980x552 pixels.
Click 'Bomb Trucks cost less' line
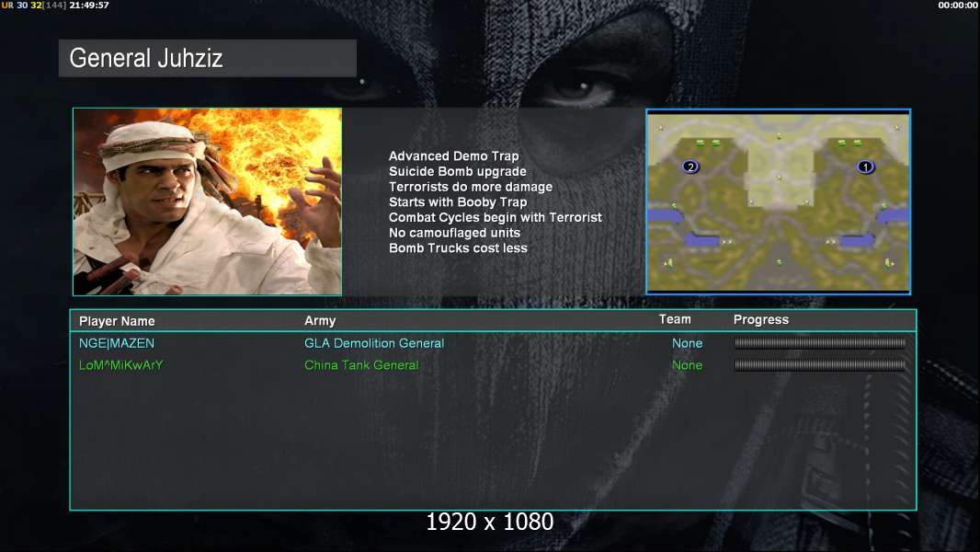coord(458,248)
